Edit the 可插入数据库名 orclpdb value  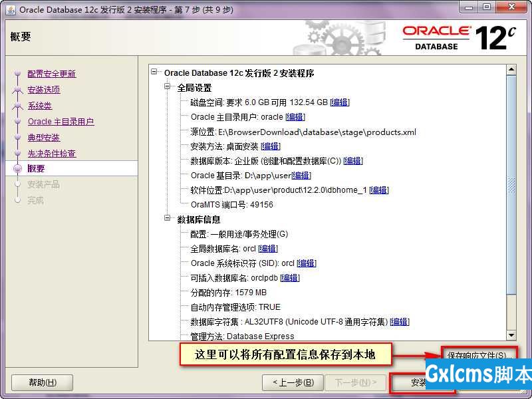tap(290, 278)
